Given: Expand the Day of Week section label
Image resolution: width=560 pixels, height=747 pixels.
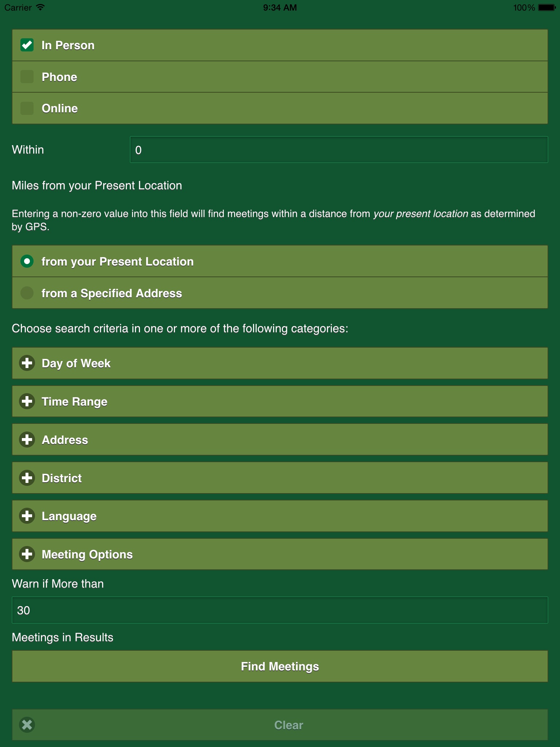Looking at the screenshot, I should (x=76, y=363).
